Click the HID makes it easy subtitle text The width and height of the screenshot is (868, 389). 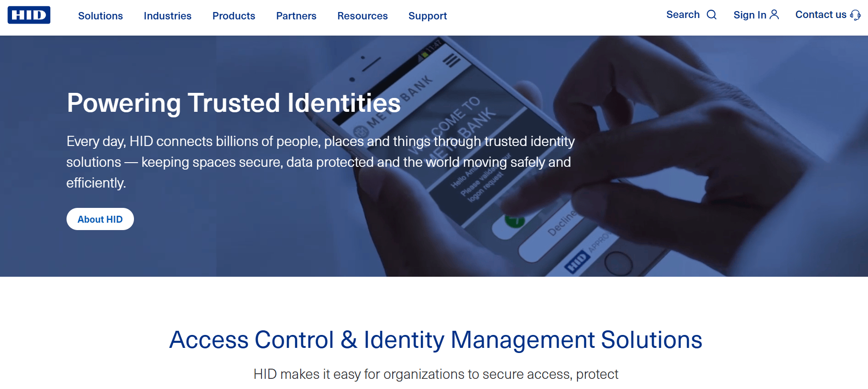pos(436,374)
